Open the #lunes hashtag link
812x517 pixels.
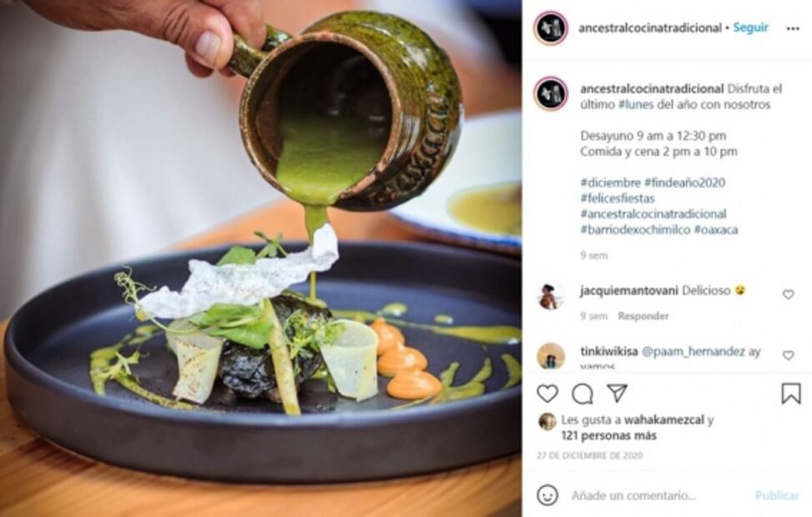pyautogui.click(x=636, y=104)
